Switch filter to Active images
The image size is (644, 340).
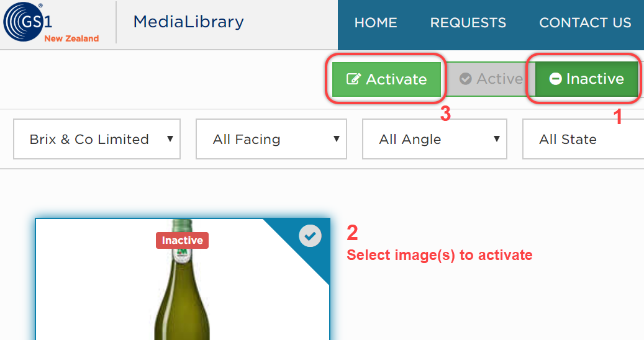491,79
